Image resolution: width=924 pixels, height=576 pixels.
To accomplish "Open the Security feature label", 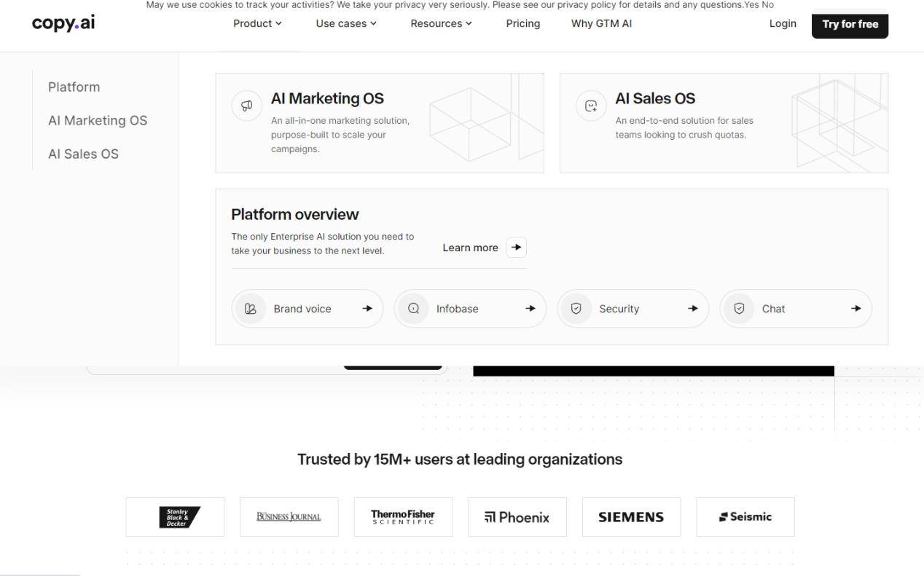I will [x=619, y=309].
